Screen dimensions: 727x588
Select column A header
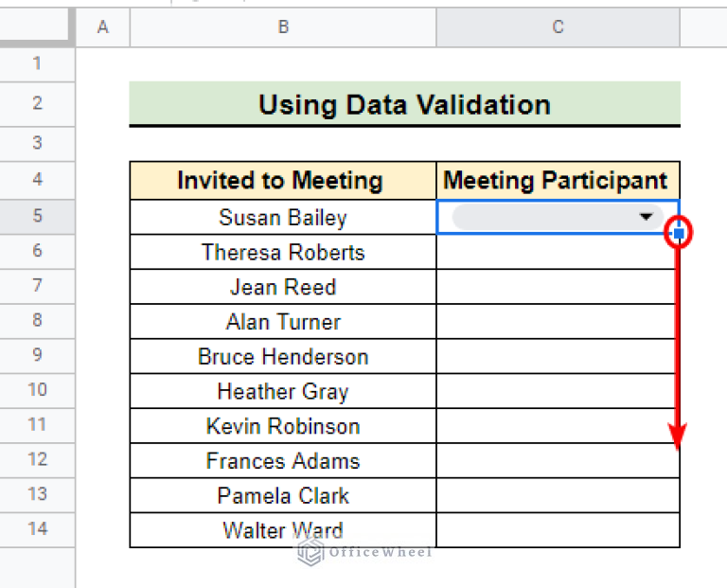(103, 27)
